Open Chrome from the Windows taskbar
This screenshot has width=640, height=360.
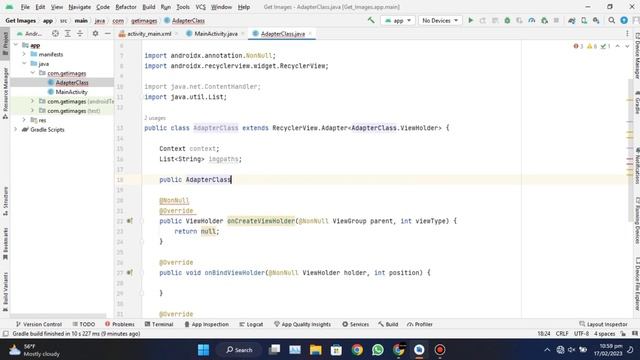[357, 350]
